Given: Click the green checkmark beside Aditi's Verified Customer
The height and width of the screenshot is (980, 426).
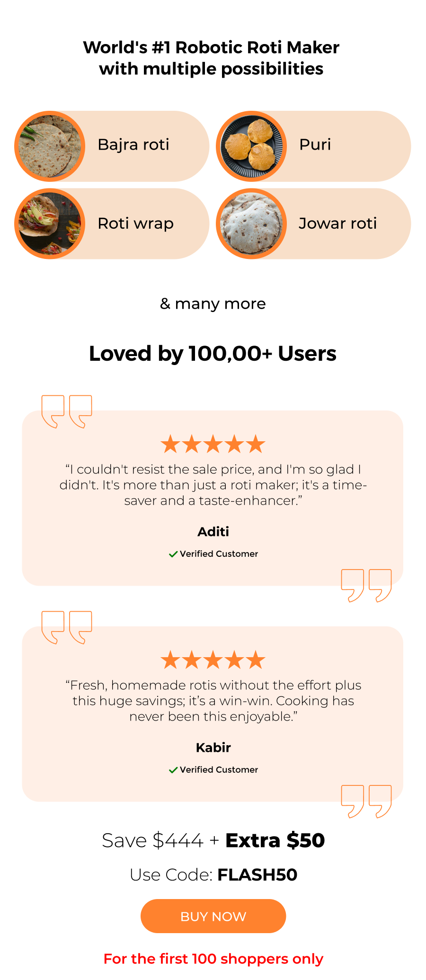Looking at the screenshot, I should (x=173, y=554).
